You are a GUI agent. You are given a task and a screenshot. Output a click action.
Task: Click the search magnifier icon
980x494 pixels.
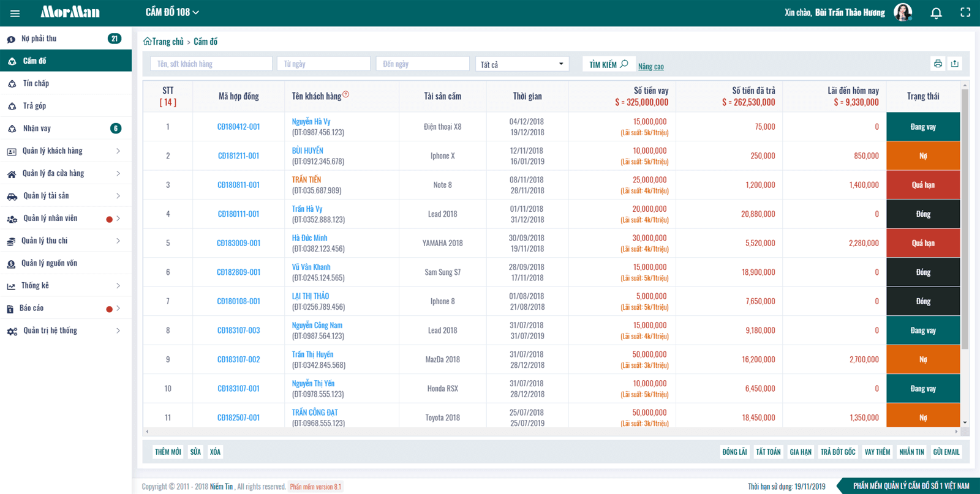[x=624, y=64]
